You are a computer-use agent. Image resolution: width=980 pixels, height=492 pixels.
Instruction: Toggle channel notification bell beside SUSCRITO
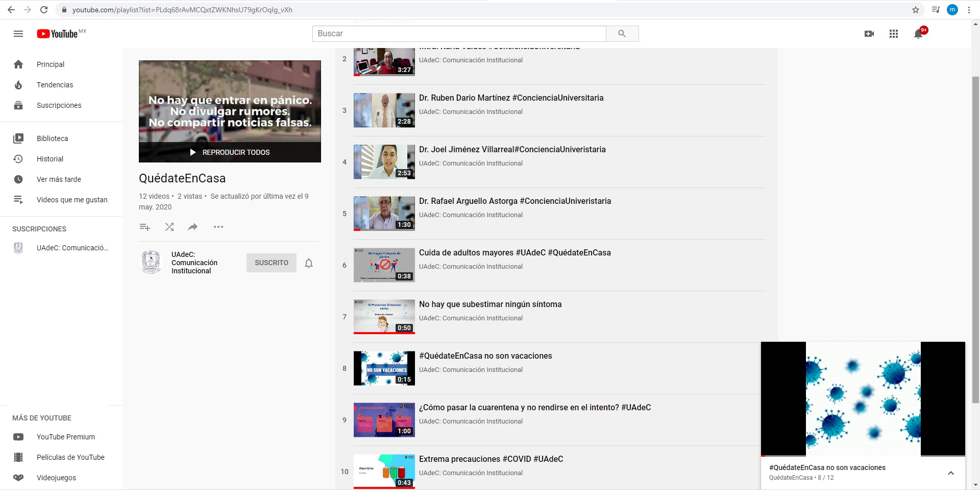309,263
